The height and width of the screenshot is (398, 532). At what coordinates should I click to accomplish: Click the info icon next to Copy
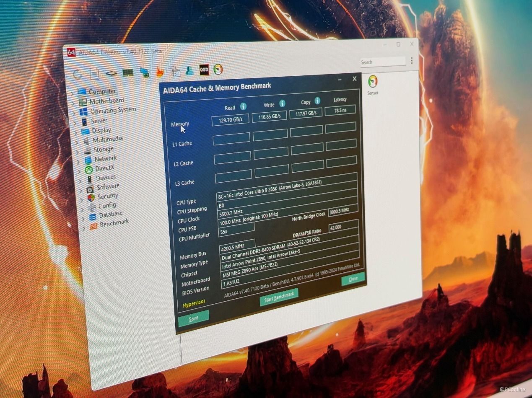[x=317, y=101]
